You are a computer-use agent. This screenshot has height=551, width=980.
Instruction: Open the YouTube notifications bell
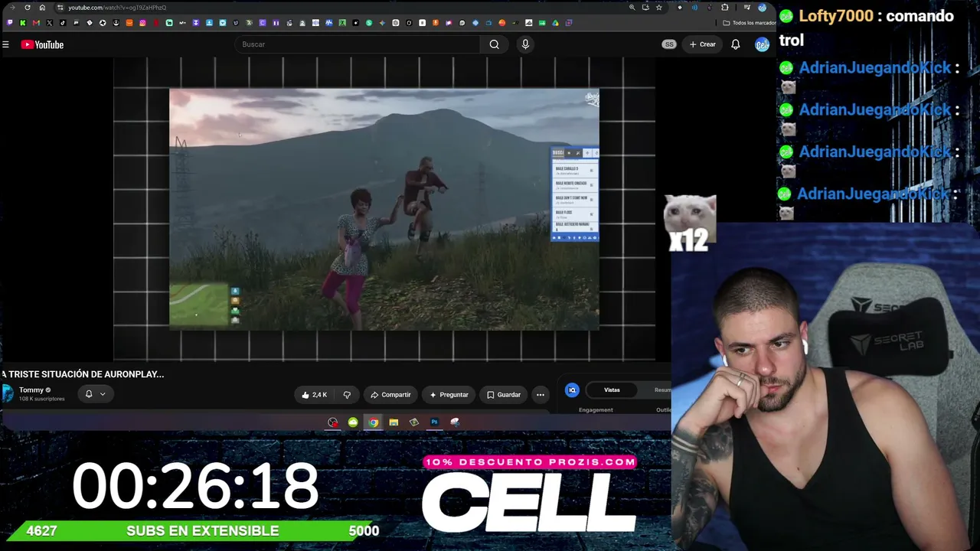coord(736,44)
